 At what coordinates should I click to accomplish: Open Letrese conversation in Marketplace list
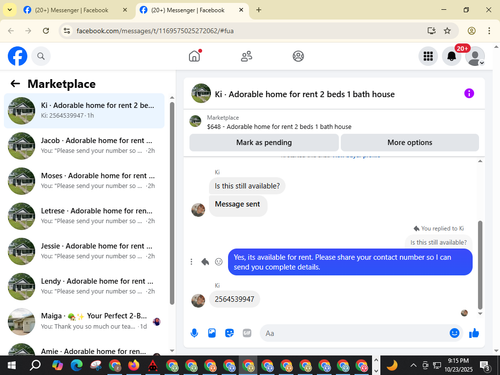click(84, 216)
